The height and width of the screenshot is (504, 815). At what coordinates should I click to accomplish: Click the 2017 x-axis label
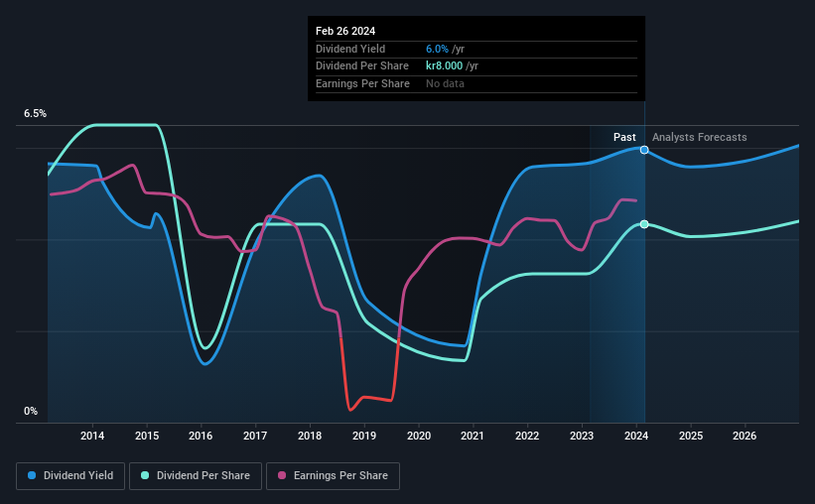click(x=255, y=436)
